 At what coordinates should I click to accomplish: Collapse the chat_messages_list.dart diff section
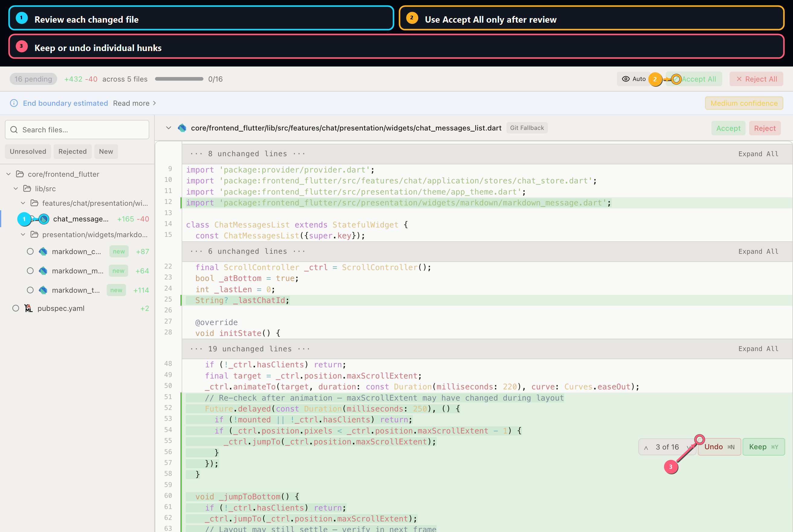168,128
